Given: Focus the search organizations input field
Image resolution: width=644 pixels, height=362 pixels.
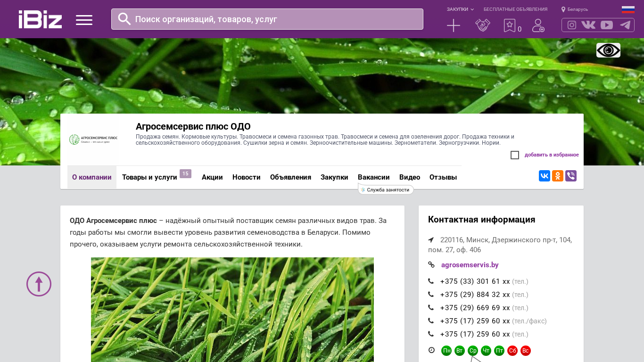Looking at the screenshot, I should pos(267,19).
